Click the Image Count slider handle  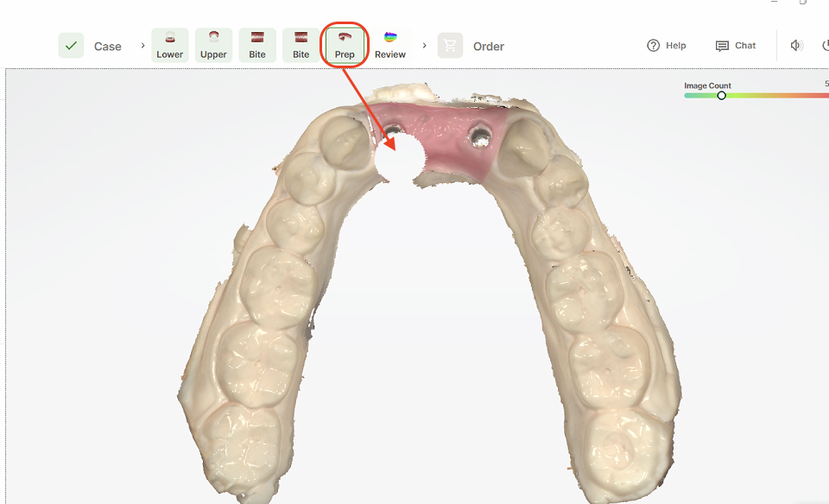coord(722,96)
